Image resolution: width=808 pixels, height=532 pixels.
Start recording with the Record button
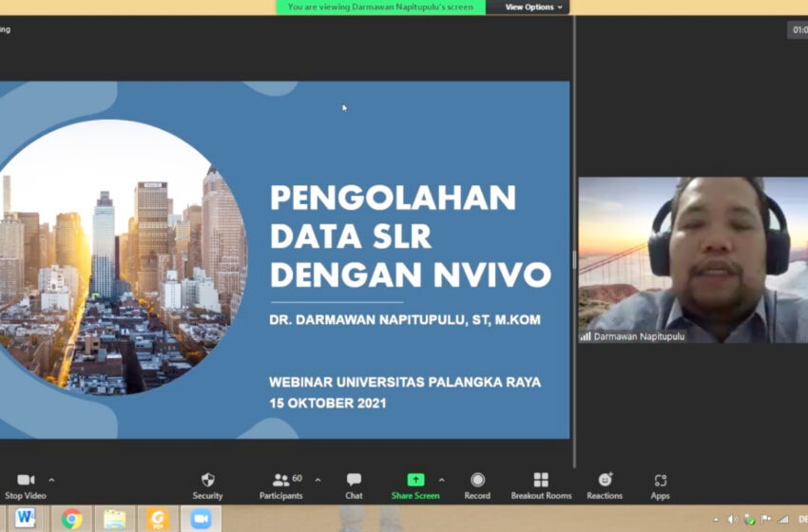[x=477, y=486]
